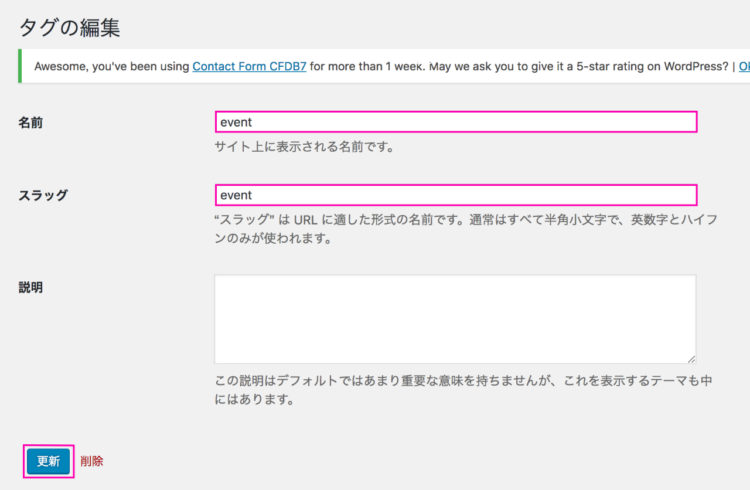Screen dimensions: 750x490
Task: Click the 説明 field label
Action: pos(31,288)
